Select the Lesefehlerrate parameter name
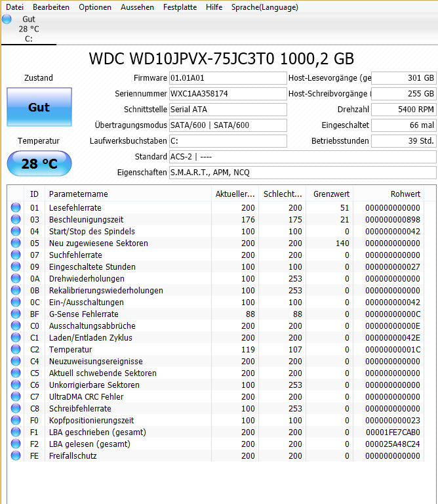Image resolution: width=438 pixels, height=504 pixels. pyautogui.click(x=75, y=207)
